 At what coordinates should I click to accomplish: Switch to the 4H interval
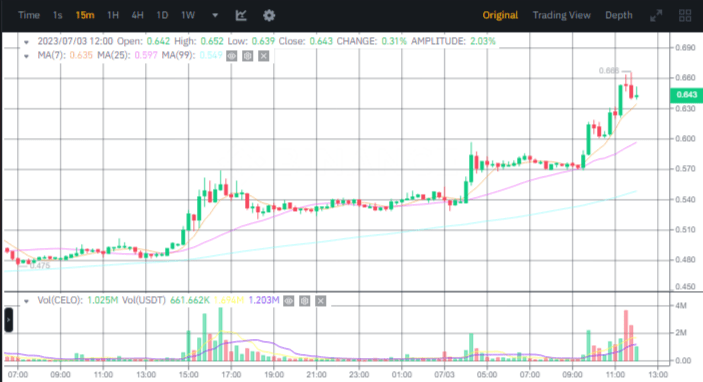coord(138,15)
